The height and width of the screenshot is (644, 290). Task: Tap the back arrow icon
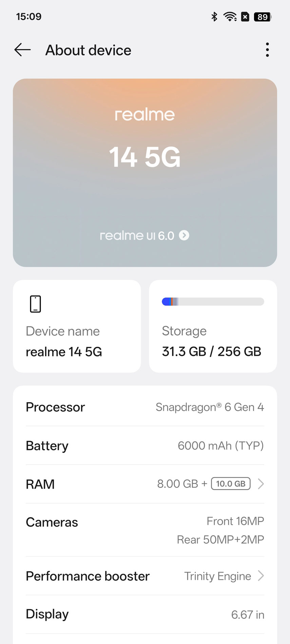(x=23, y=50)
